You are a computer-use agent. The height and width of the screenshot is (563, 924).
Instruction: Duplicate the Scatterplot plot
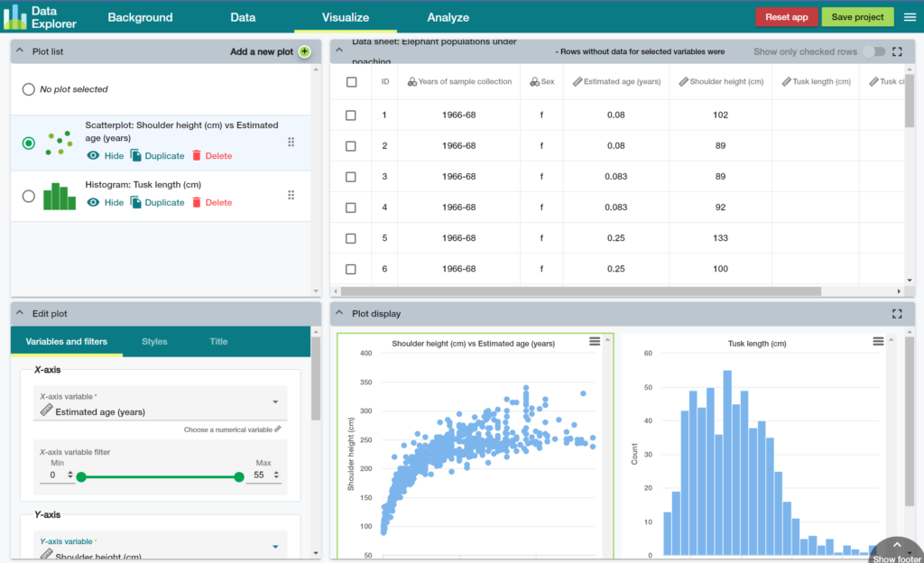(x=157, y=156)
